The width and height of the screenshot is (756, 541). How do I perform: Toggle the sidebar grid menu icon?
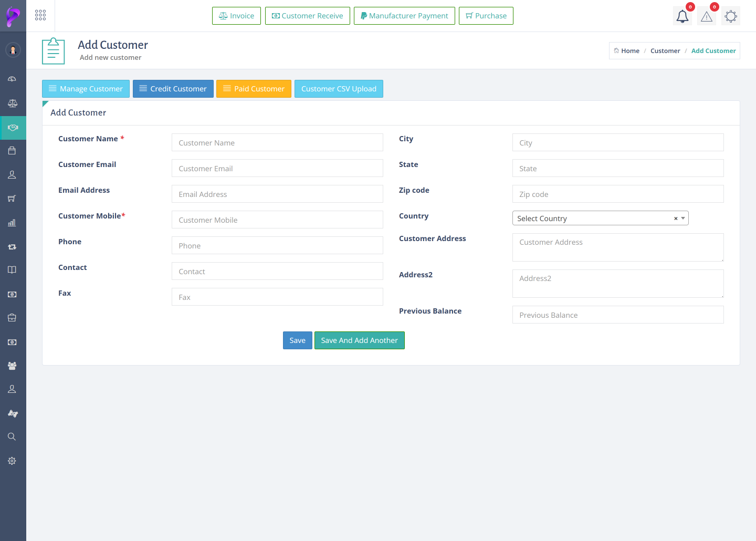pos(40,15)
